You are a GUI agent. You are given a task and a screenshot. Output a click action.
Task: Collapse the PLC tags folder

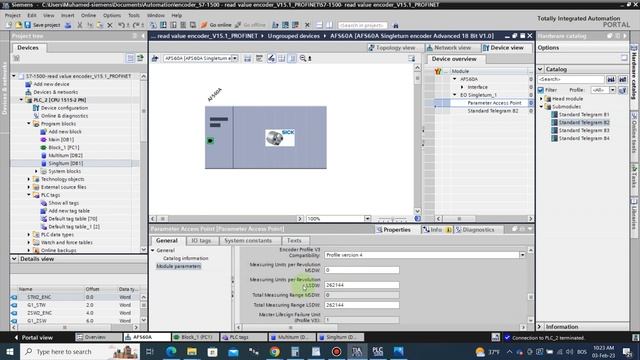coord(29,195)
